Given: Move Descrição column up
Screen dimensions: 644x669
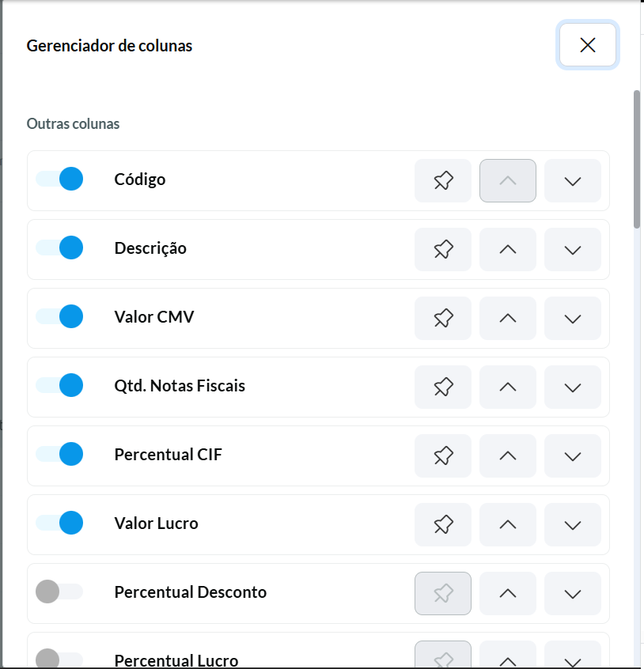Looking at the screenshot, I should pos(508,249).
